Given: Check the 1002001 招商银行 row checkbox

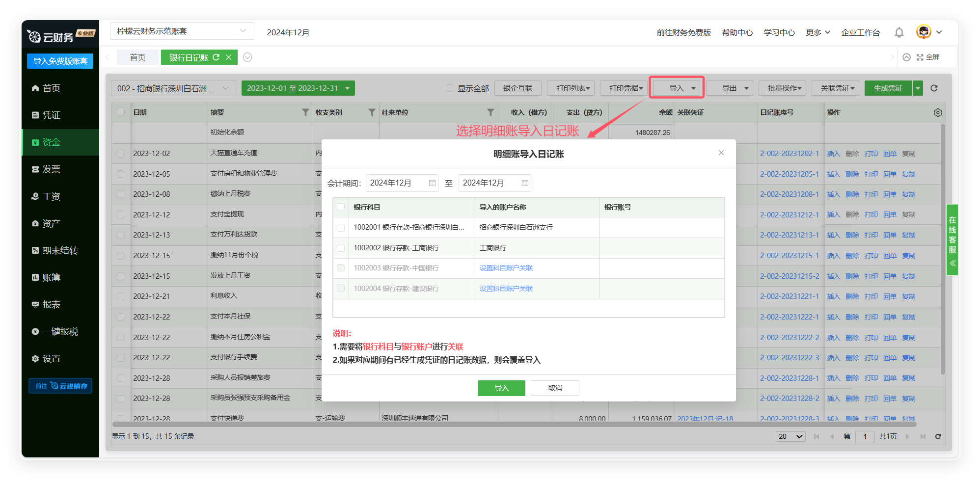Looking at the screenshot, I should [341, 228].
